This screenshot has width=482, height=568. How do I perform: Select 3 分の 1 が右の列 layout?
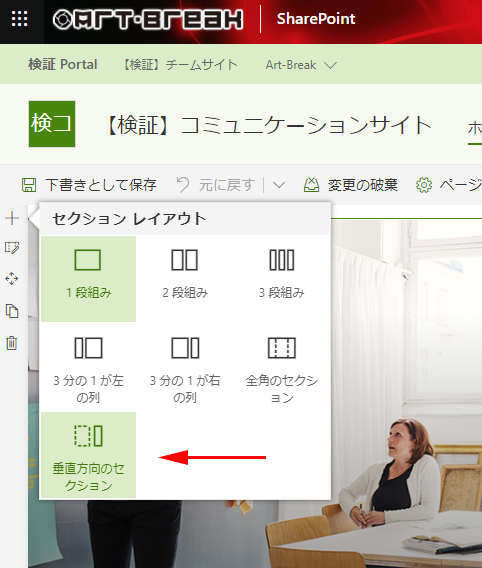[185, 367]
